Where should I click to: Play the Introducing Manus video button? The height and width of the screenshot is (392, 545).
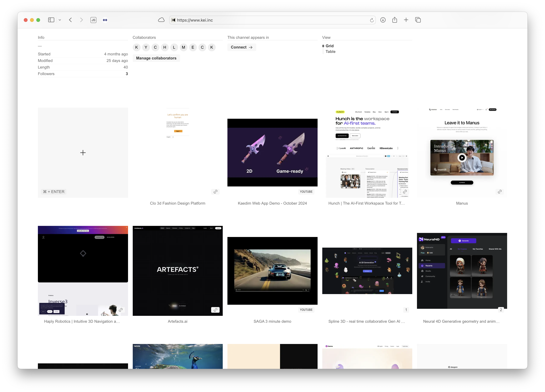462,158
